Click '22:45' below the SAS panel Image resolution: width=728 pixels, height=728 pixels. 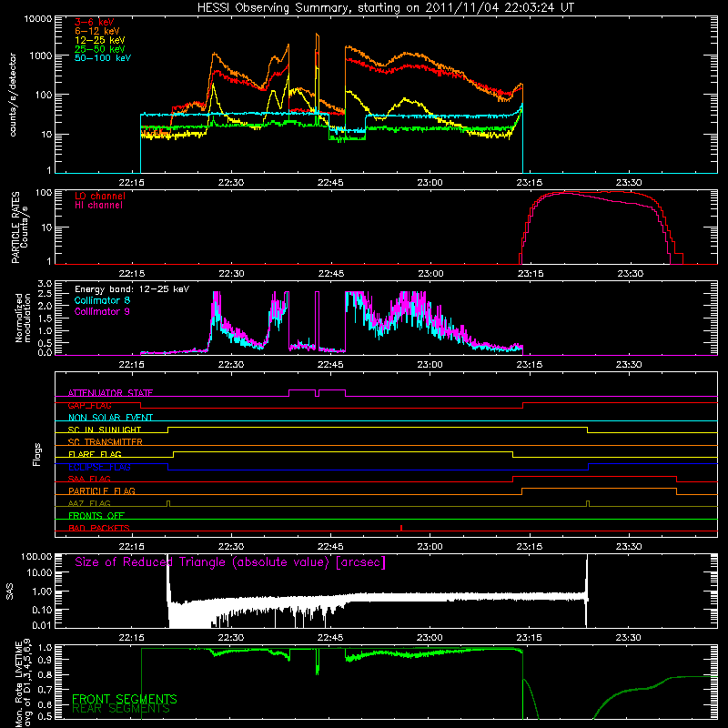[x=330, y=638]
